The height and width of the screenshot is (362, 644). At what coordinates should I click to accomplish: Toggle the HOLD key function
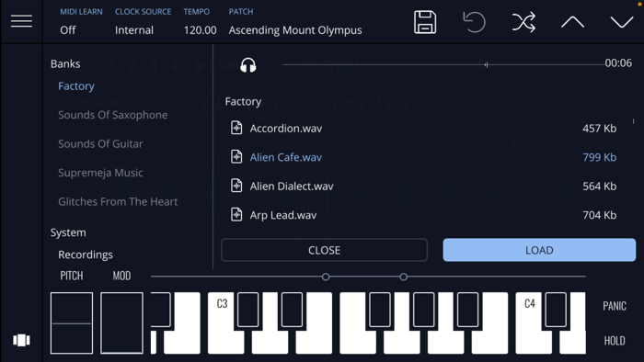(x=615, y=341)
